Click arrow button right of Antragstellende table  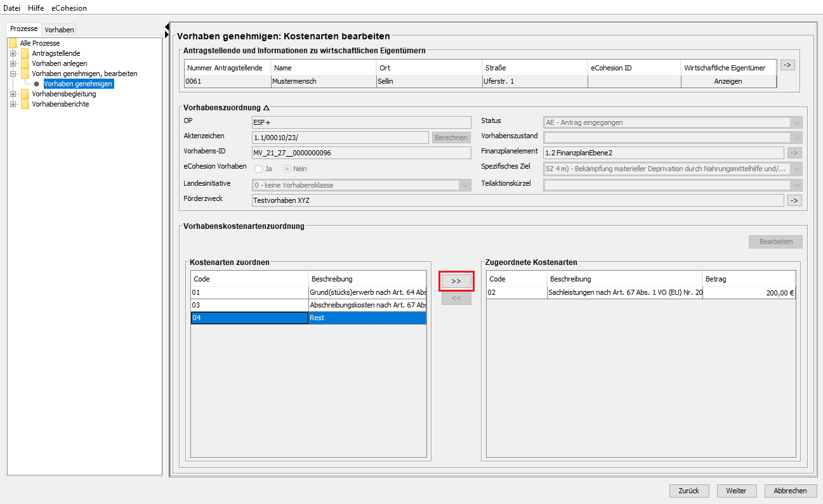coord(787,65)
